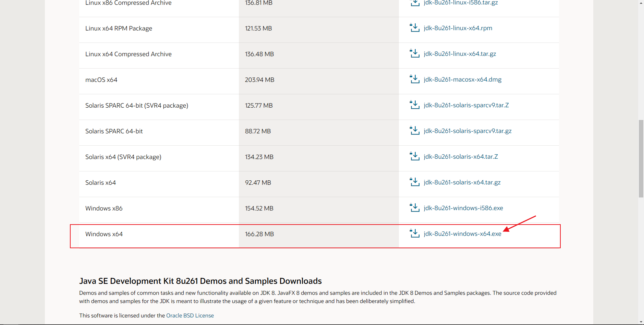644x325 pixels.
Task: Click download icon for jdk-8u261-macosx-x64.dmg
Action: click(415, 79)
